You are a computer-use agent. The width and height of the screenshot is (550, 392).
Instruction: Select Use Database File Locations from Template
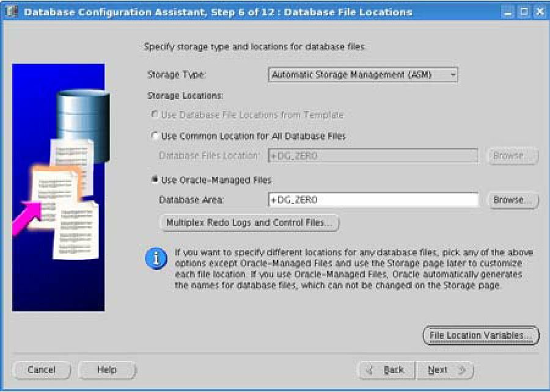pos(155,115)
